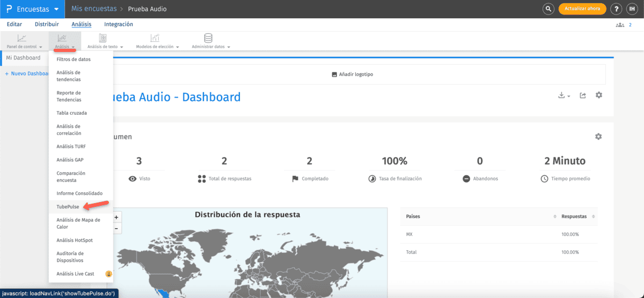Expand the download options dropdown
This screenshot has width=644, height=298.
(x=563, y=95)
